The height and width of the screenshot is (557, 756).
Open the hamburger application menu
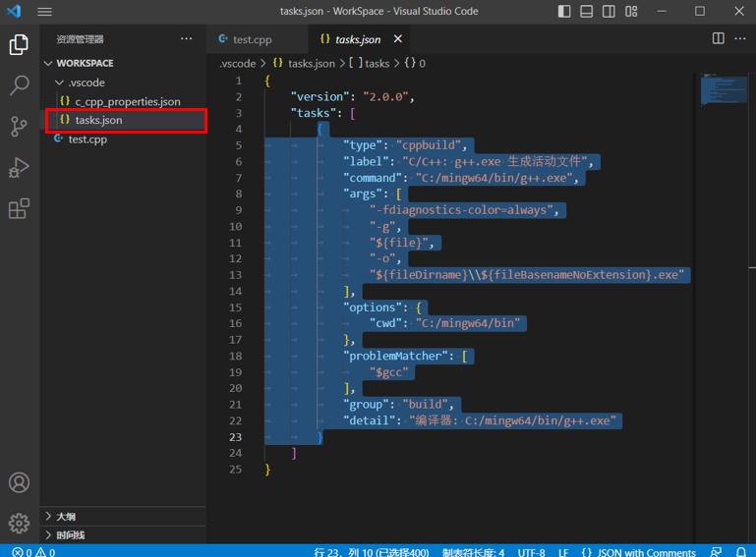(x=44, y=11)
